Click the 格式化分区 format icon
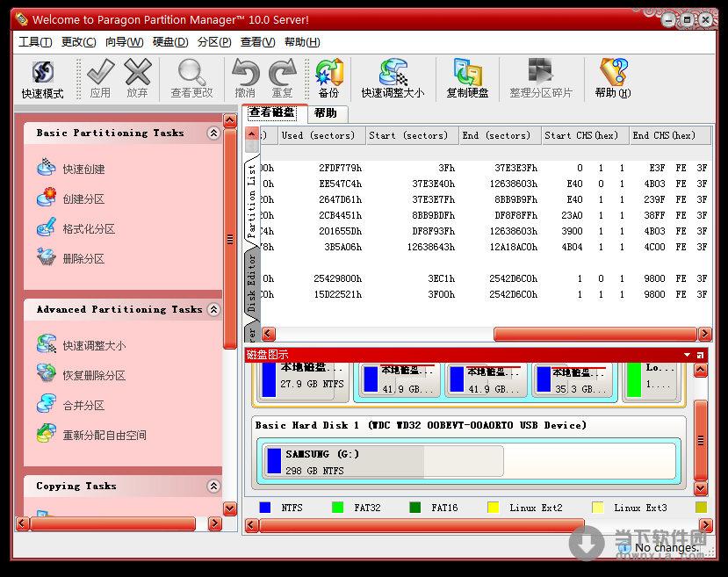The image size is (728, 577). [x=46, y=227]
